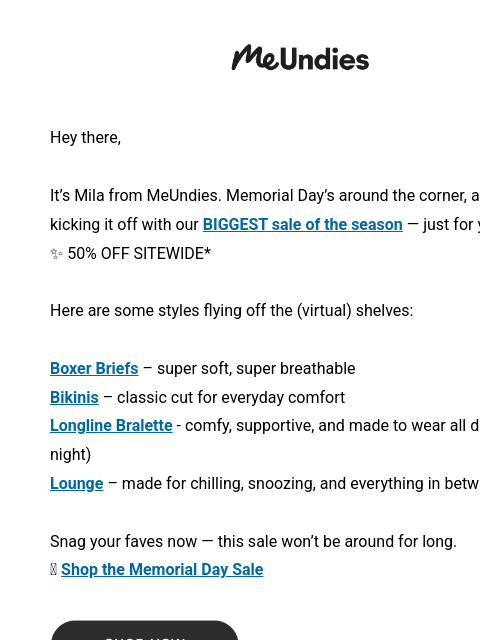Click the 'Hey there,' greeting text
This screenshot has height=640, width=480.
[x=85, y=138]
